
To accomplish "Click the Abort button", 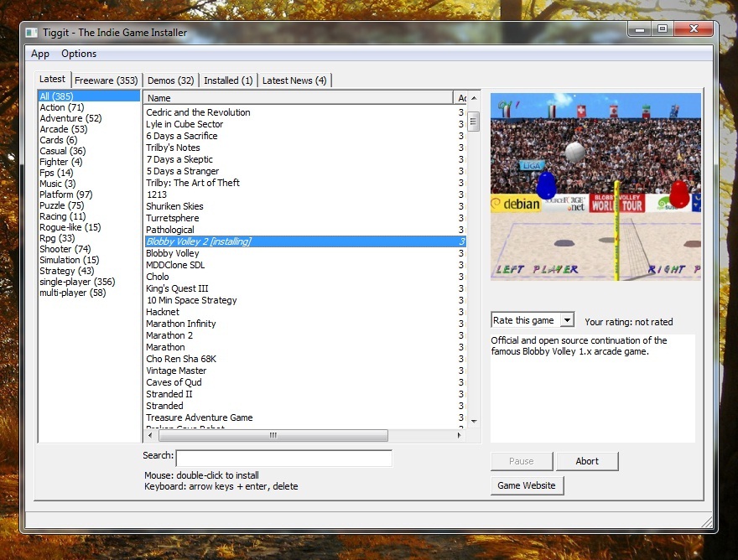I will click(x=587, y=461).
